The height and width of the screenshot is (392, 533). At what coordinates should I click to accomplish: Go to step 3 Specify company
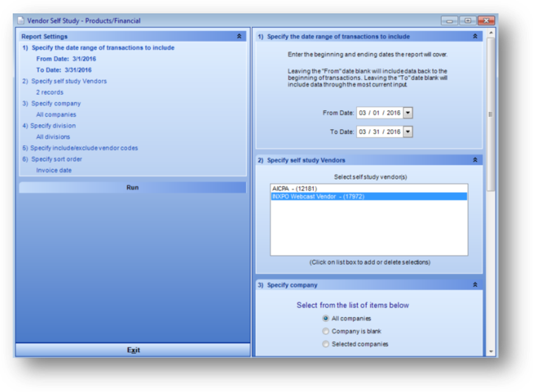pyautogui.click(x=52, y=103)
